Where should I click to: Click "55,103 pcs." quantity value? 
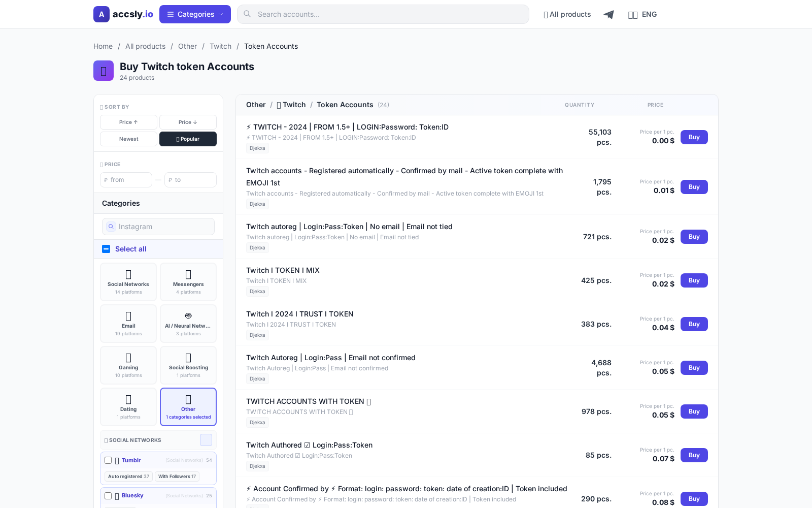[600, 137]
